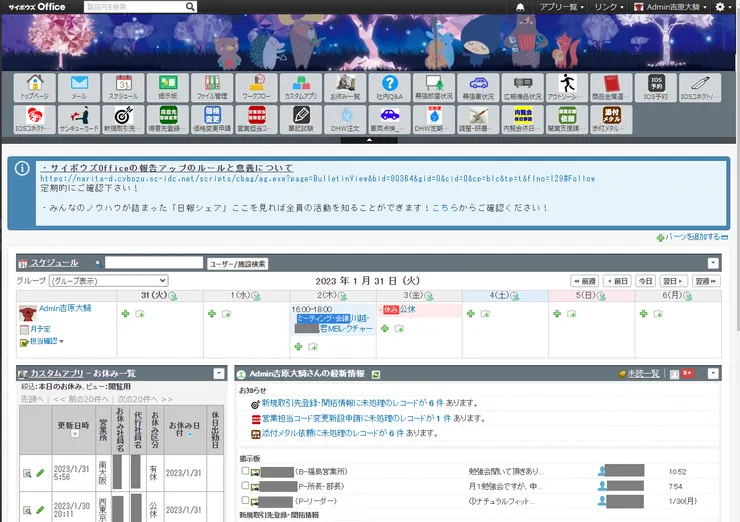
Task: Click the schedule user search input field
Action: click(153, 263)
